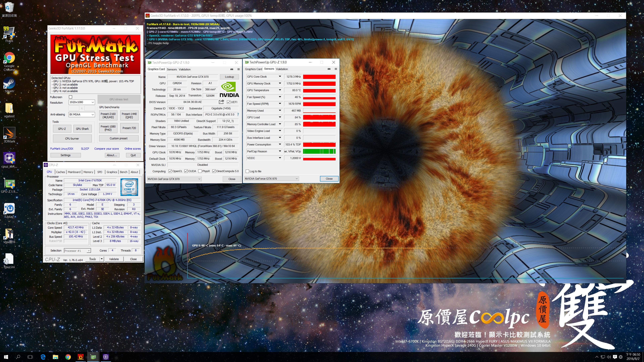Click the GPU-Z screenshot camera icon in Graphics Card window
Screen dimensions: 644x362
[232, 69]
